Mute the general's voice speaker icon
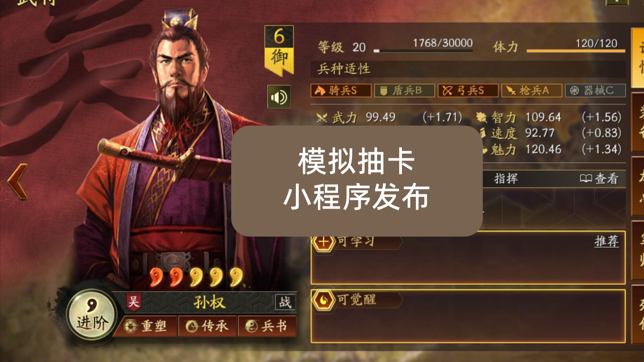This screenshot has width=644, height=362. point(279,97)
